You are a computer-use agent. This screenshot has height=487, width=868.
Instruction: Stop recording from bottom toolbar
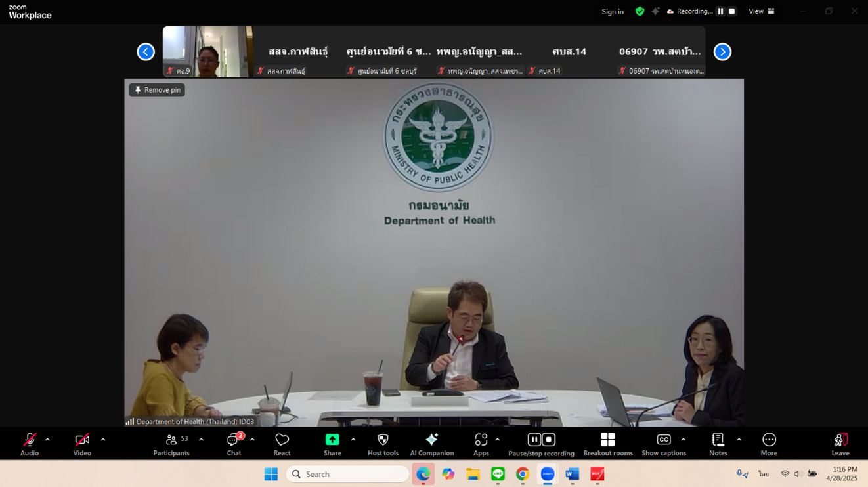coord(549,440)
